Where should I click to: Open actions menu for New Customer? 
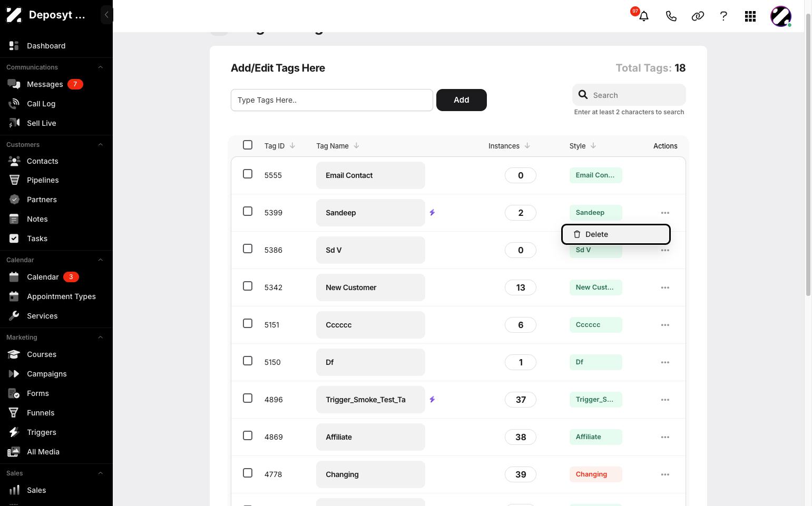[665, 287]
